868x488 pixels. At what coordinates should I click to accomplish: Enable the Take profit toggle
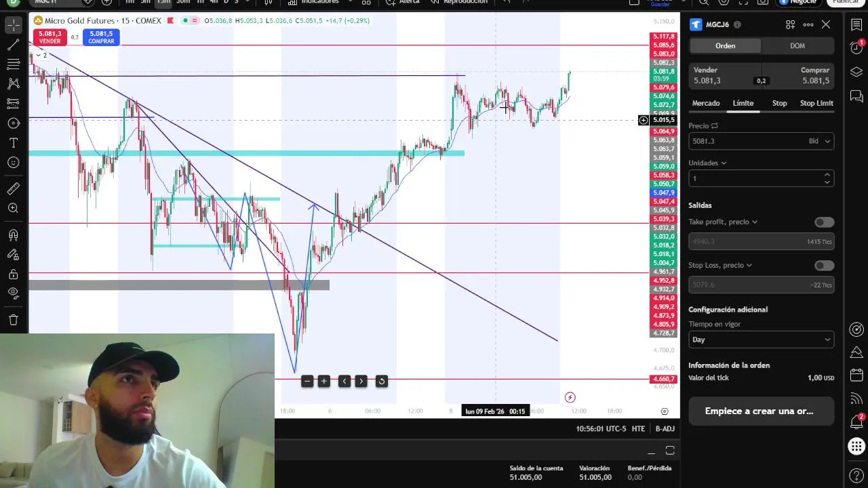click(x=824, y=222)
